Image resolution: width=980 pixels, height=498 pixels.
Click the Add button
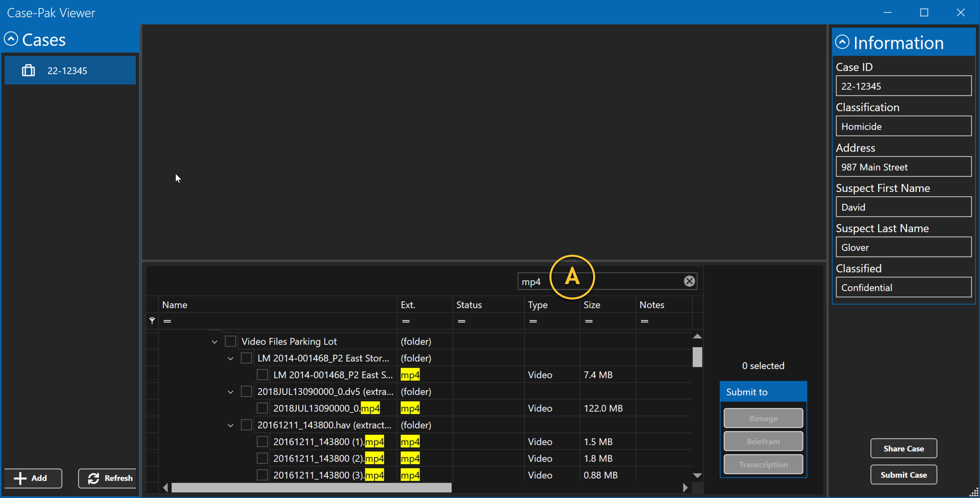[33, 478]
